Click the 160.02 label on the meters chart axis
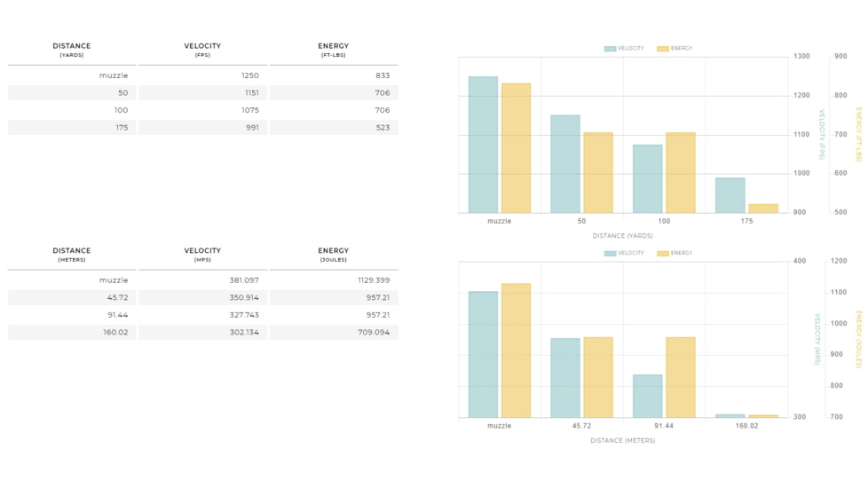Image resolution: width=868 pixels, height=488 pixels. pos(746,426)
